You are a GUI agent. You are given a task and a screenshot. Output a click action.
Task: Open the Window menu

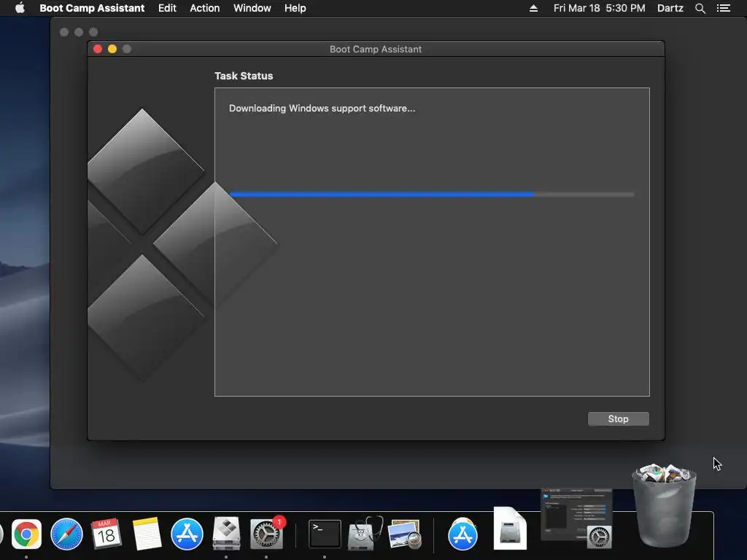point(252,8)
